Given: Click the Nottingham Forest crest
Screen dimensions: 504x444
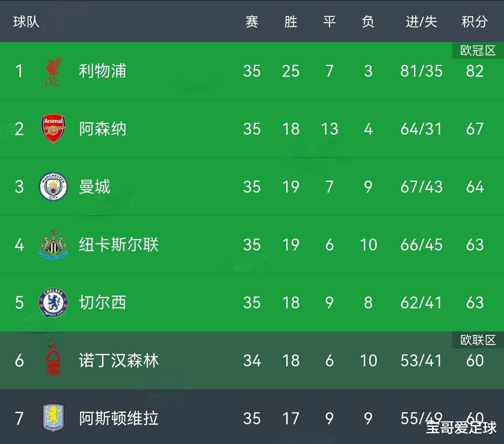Looking at the screenshot, I should [x=53, y=359].
